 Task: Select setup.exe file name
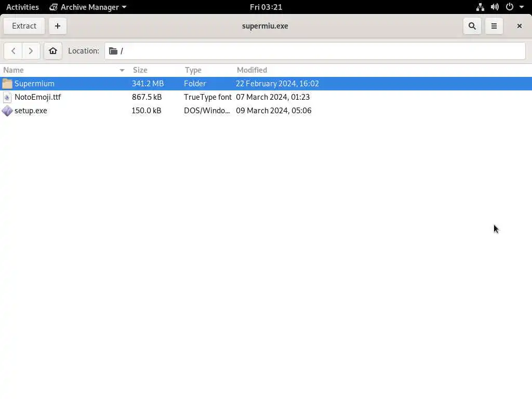(31, 111)
